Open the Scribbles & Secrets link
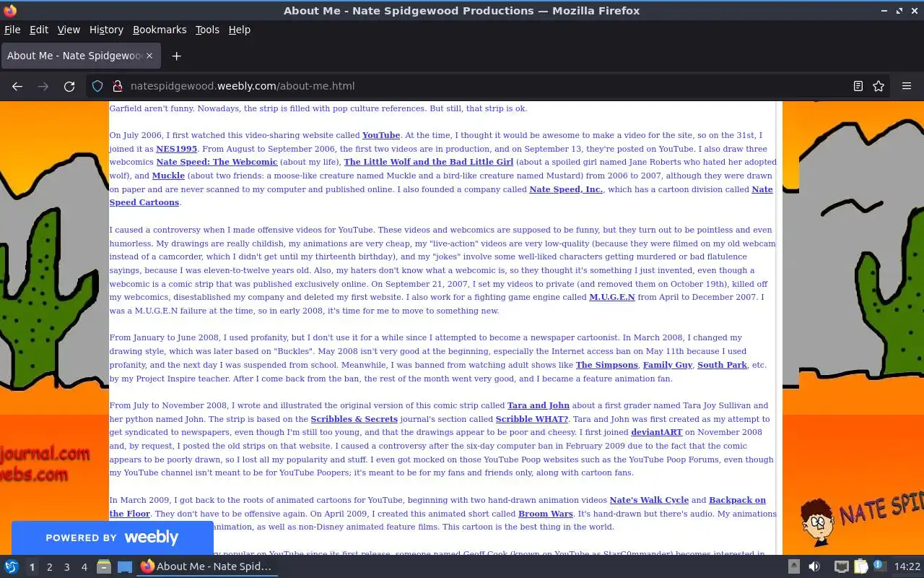 click(354, 419)
